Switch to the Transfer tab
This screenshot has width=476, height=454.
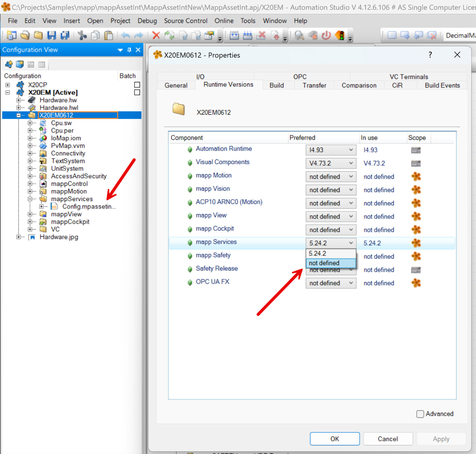(314, 85)
